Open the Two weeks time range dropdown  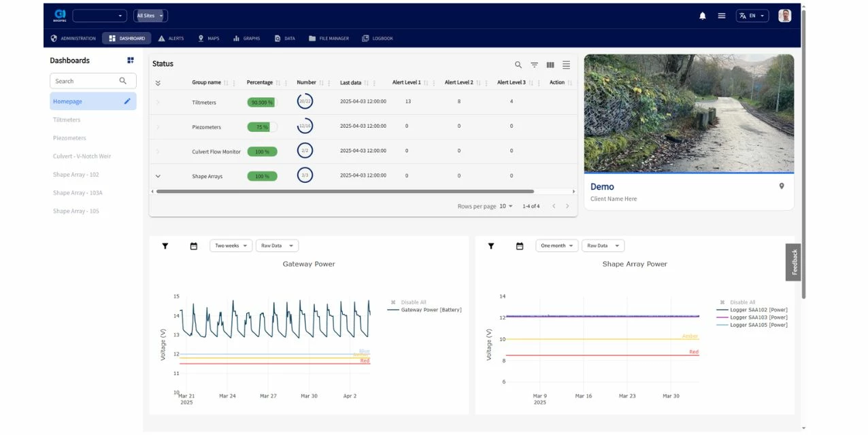point(231,246)
